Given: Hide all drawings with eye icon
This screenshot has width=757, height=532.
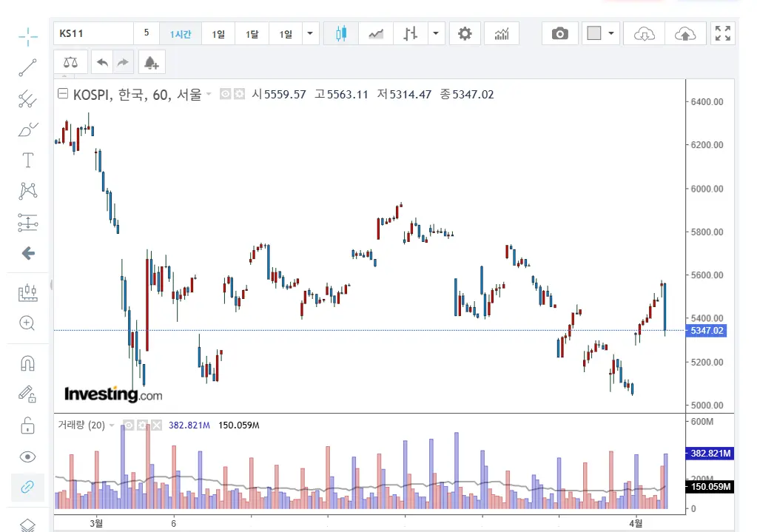Looking at the screenshot, I should point(27,457).
